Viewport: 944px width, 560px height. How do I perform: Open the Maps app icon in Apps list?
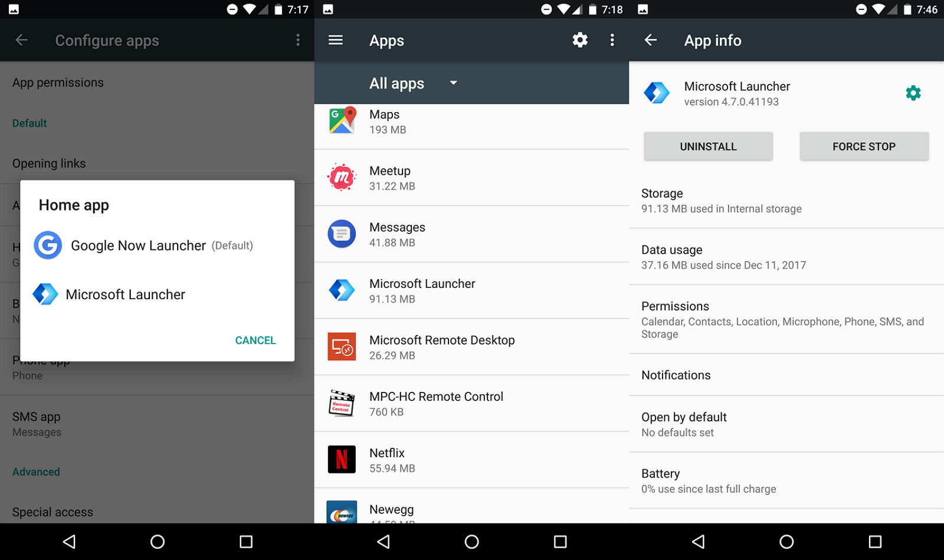pos(342,121)
